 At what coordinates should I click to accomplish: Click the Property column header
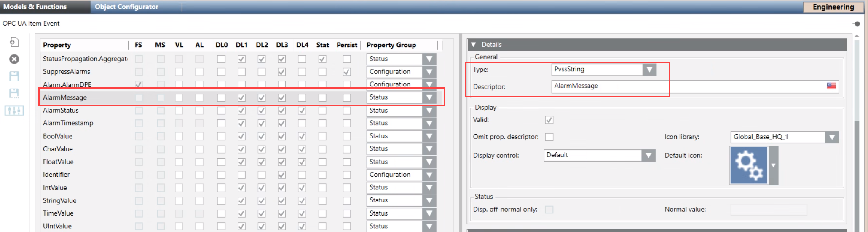(x=57, y=45)
